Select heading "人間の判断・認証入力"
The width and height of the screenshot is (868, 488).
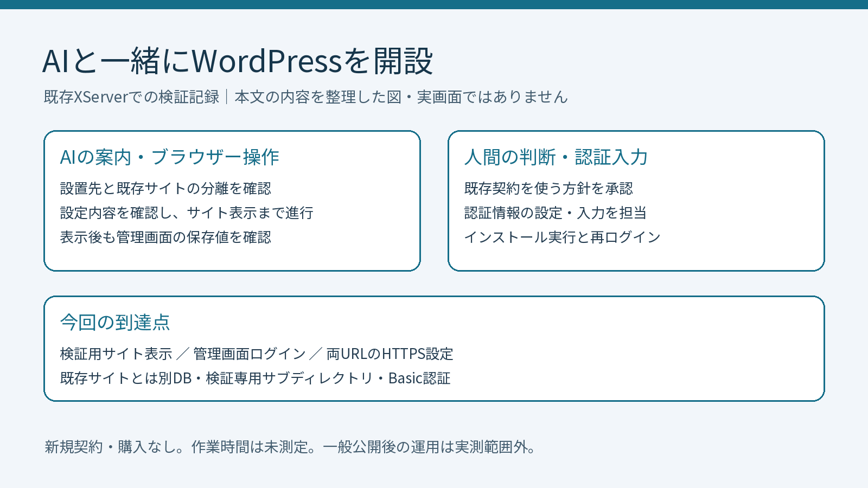pyautogui.click(x=556, y=157)
